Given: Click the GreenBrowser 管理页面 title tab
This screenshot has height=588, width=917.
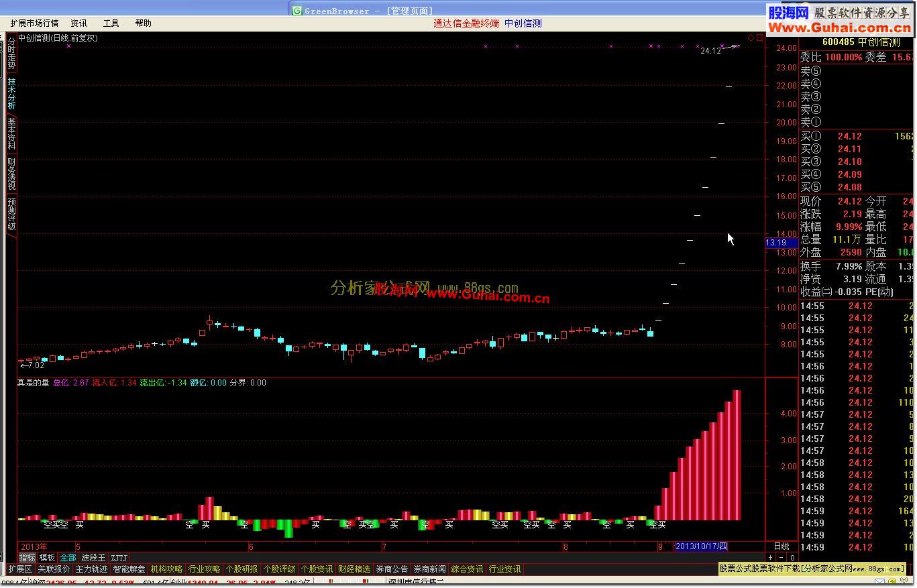Looking at the screenshot, I should 363,11.
